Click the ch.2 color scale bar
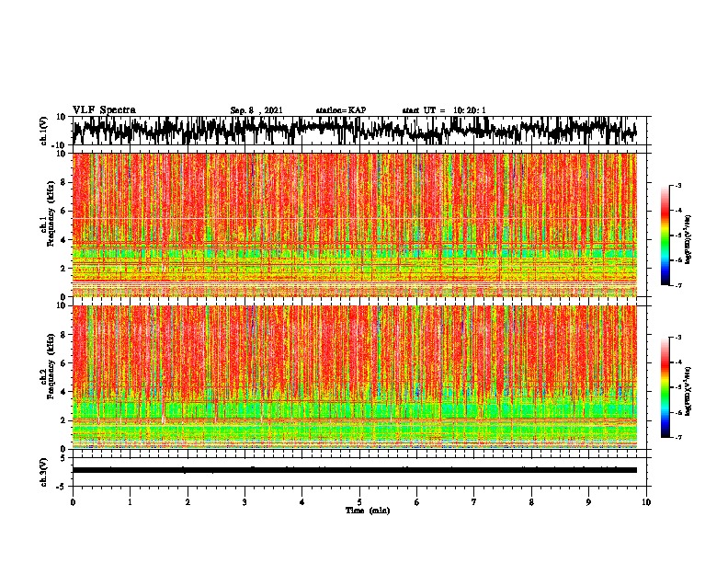This screenshot has height=563, width=728. tap(665, 387)
